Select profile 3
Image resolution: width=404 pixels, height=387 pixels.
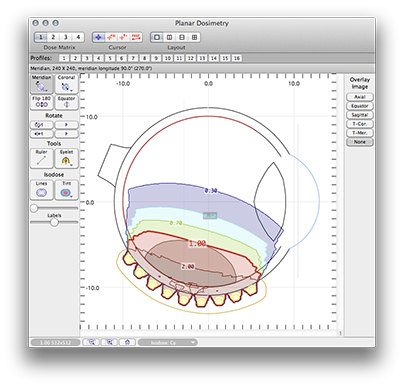87,58
